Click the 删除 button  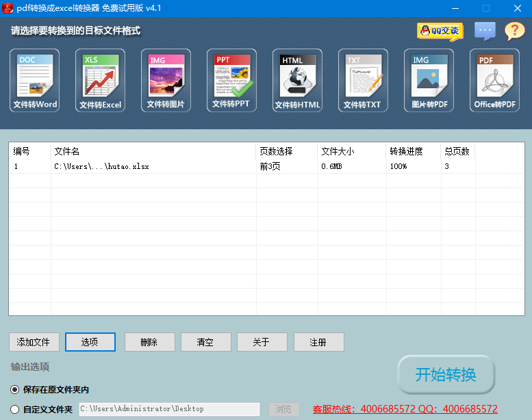click(x=150, y=342)
